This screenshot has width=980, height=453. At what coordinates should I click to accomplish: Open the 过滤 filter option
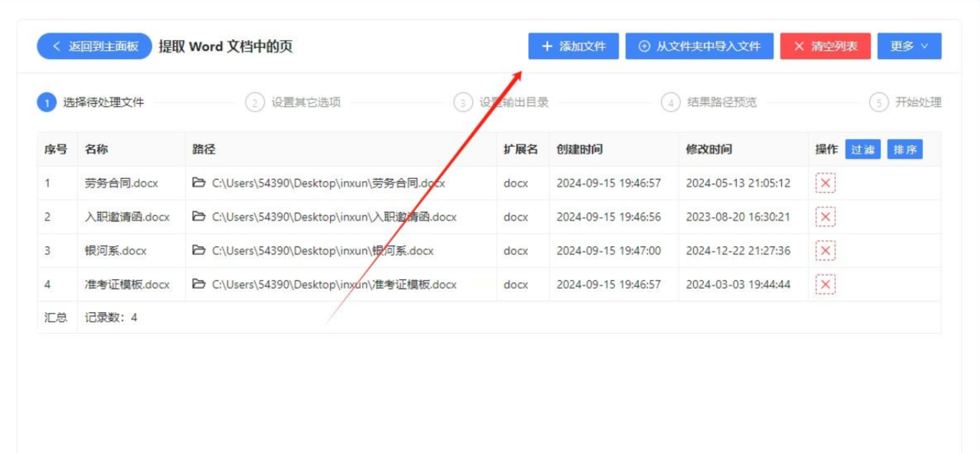click(x=862, y=149)
